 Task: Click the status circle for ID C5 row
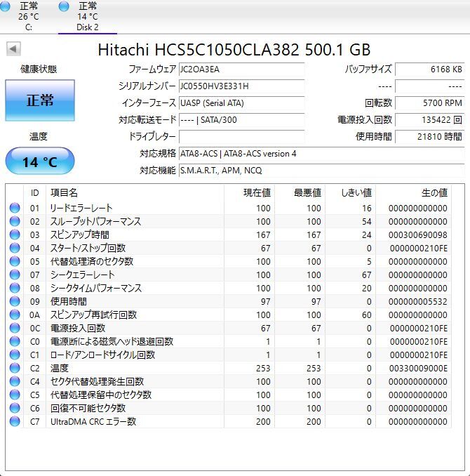tap(15, 395)
